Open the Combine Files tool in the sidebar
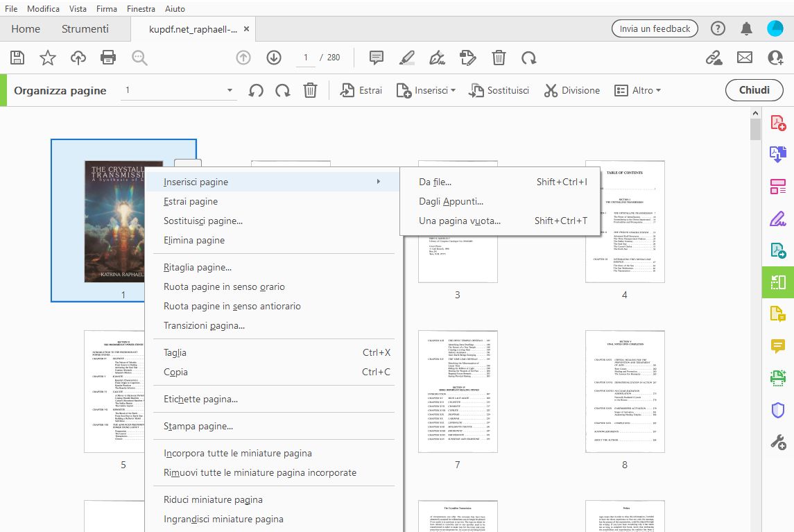The width and height of the screenshot is (794, 532). pyautogui.click(x=777, y=186)
